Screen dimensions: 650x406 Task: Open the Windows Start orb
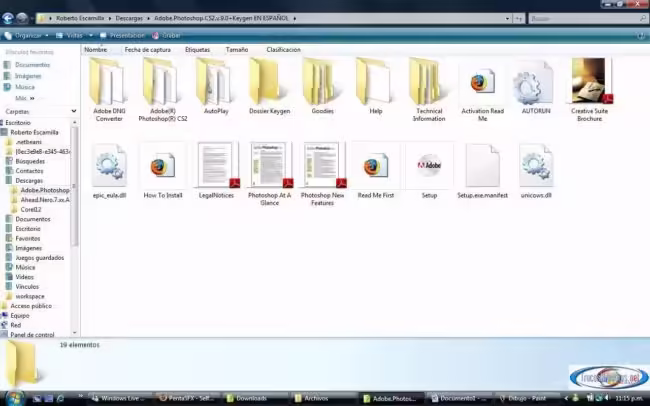[x=15, y=398]
